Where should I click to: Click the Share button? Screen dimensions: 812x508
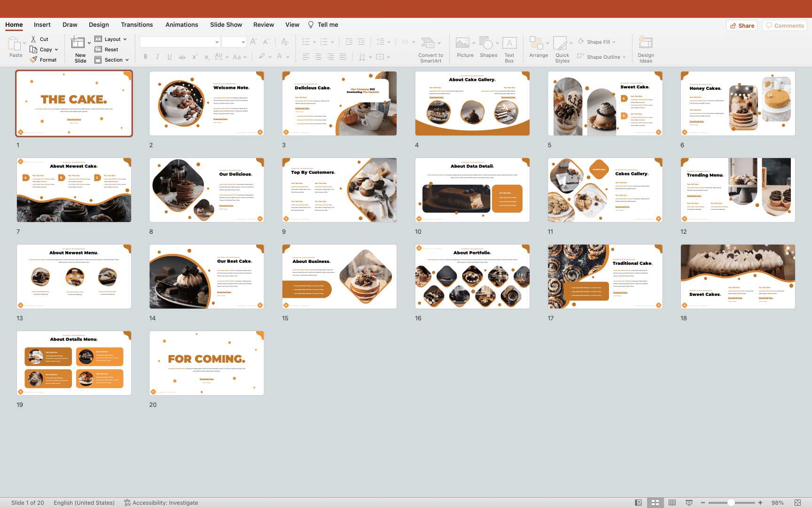click(x=742, y=25)
